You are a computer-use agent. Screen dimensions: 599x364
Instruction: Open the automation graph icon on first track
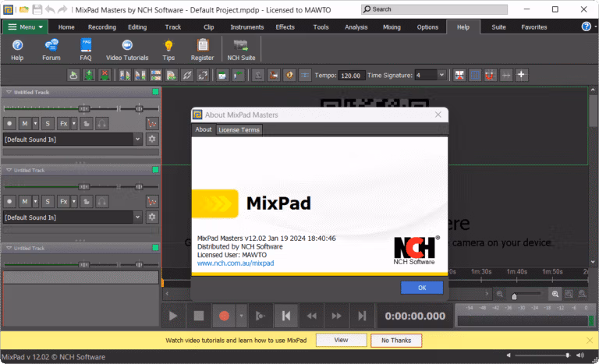[152, 123]
